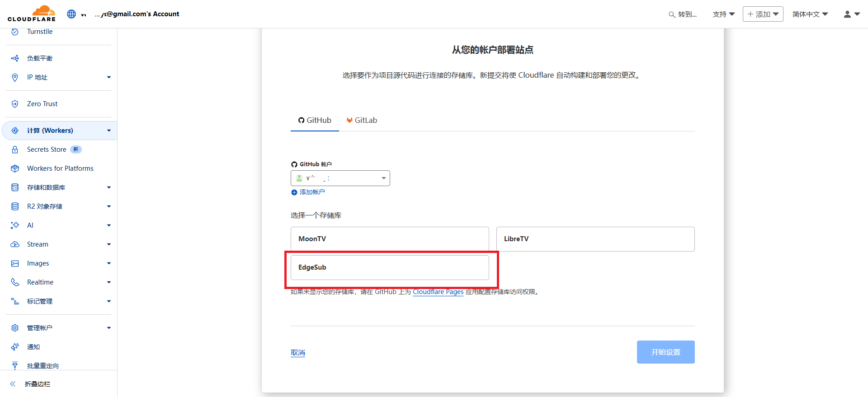Image resolution: width=868 pixels, height=397 pixels.
Task: Switch to the GitLab tab
Action: pos(361,121)
